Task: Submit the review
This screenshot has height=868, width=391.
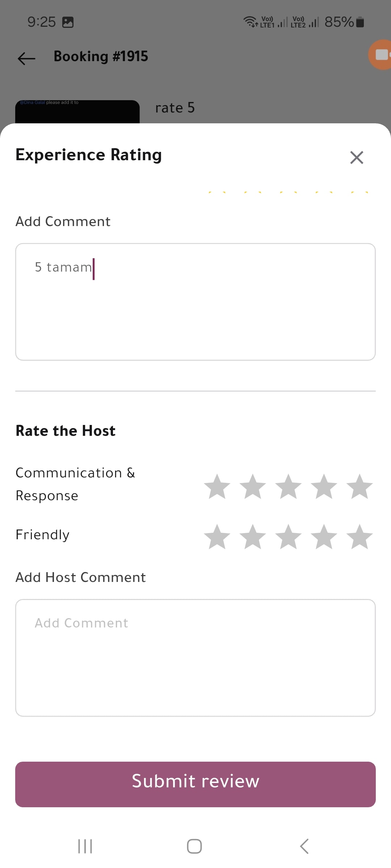Action: pyautogui.click(x=195, y=784)
